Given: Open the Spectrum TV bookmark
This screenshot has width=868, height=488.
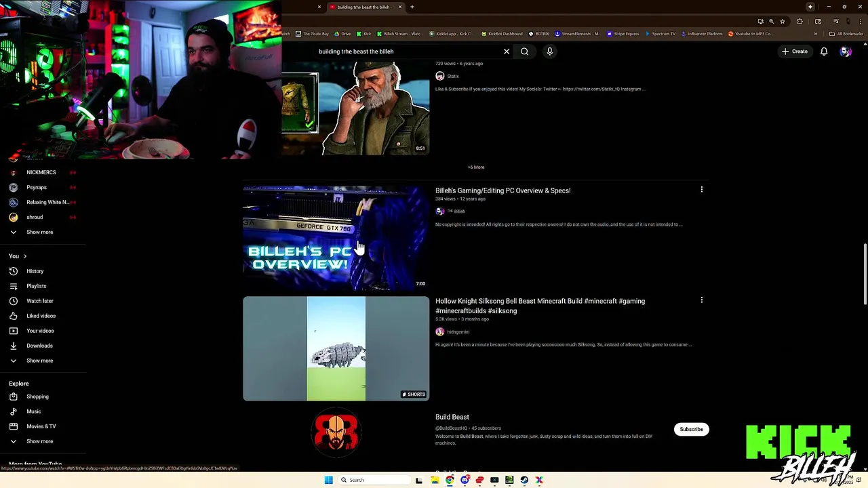Looking at the screenshot, I should coord(660,34).
